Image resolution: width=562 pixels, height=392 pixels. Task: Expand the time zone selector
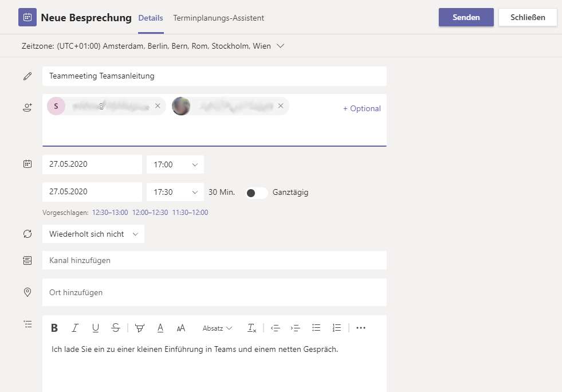click(x=280, y=46)
